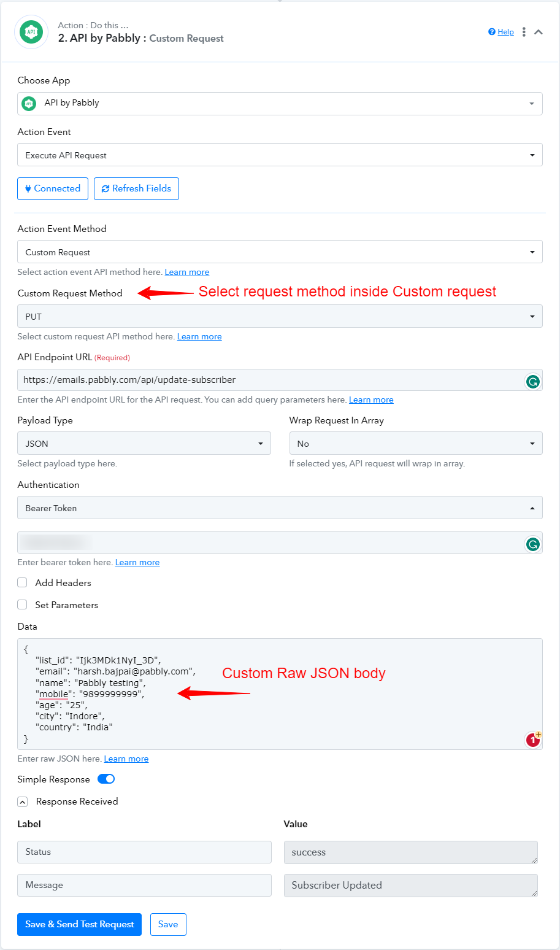The height and width of the screenshot is (950, 560).
Task: Open the Payload Type dropdown showing JSON
Action: coord(144,443)
